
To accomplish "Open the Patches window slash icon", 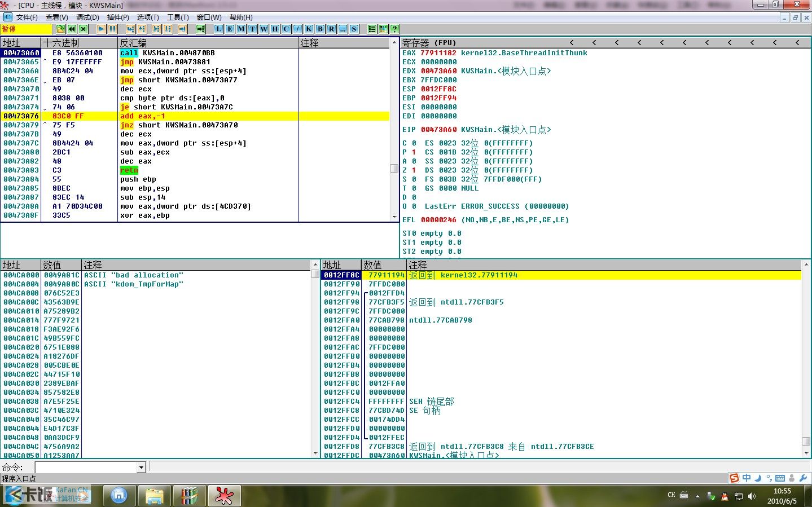I will (x=298, y=29).
